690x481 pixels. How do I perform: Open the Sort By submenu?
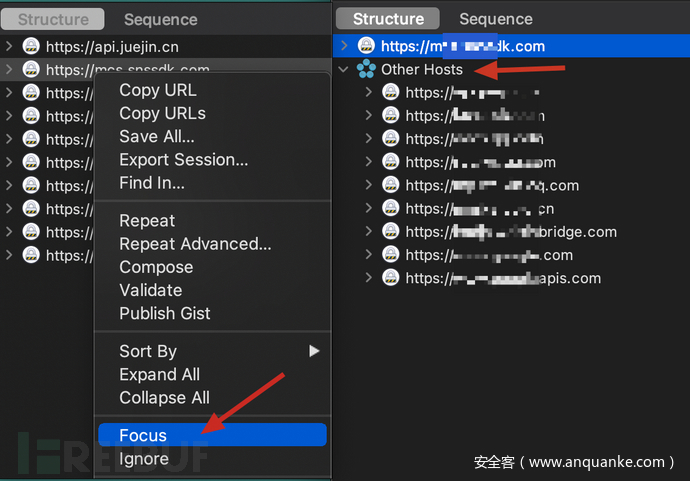click(148, 351)
